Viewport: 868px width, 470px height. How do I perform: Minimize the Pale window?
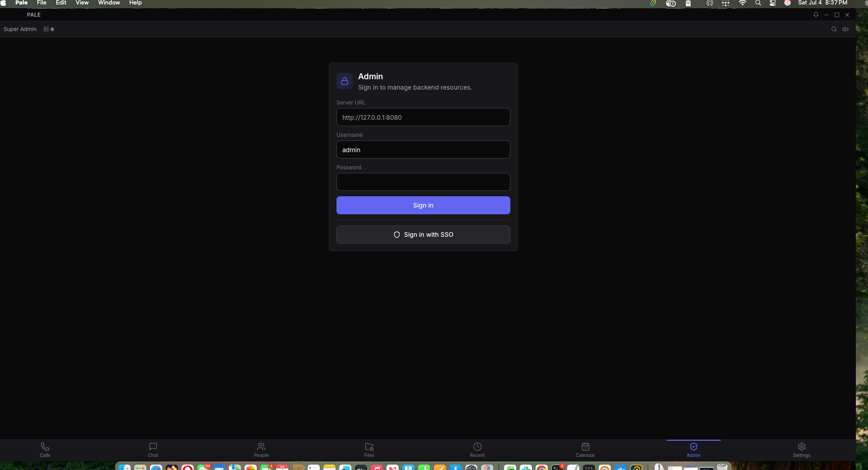[x=827, y=15]
